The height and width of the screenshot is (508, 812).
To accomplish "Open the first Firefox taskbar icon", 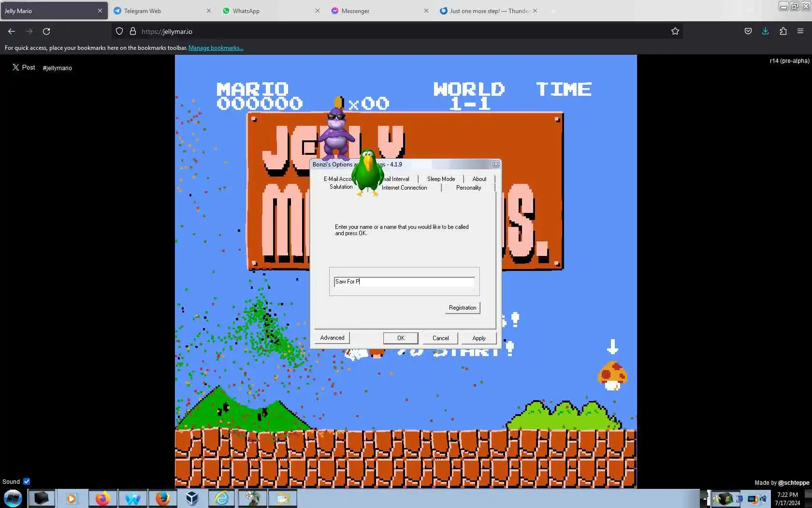I will (102, 498).
